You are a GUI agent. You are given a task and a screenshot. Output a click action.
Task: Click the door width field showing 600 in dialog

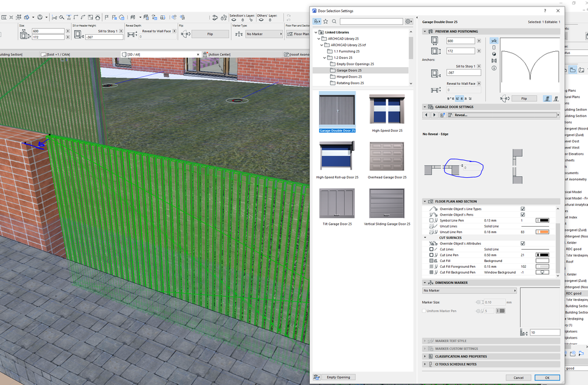click(x=460, y=41)
